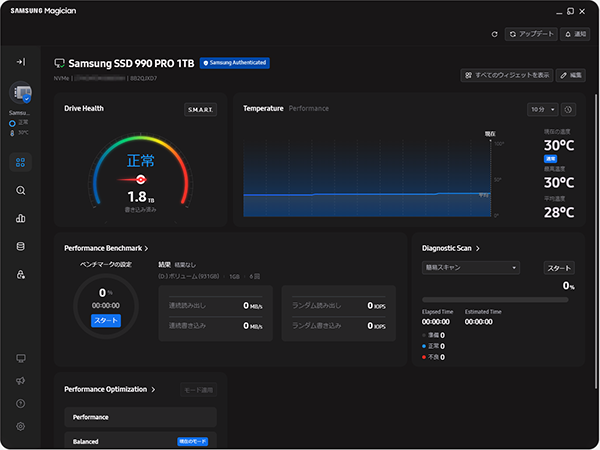Start the diagnostic scan with スタート
This screenshot has width=600, height=450.
point(559,268)
